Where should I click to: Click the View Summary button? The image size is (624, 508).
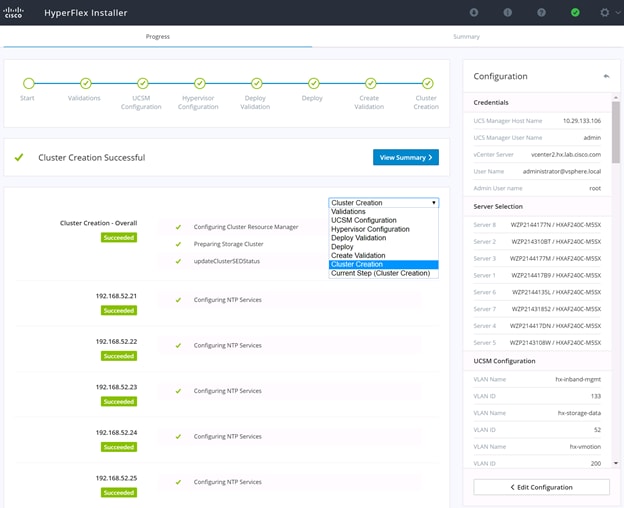[406, 157]
